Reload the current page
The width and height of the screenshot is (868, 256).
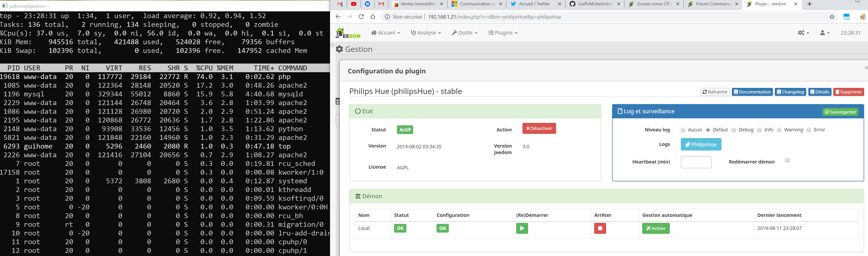point(361,17)
